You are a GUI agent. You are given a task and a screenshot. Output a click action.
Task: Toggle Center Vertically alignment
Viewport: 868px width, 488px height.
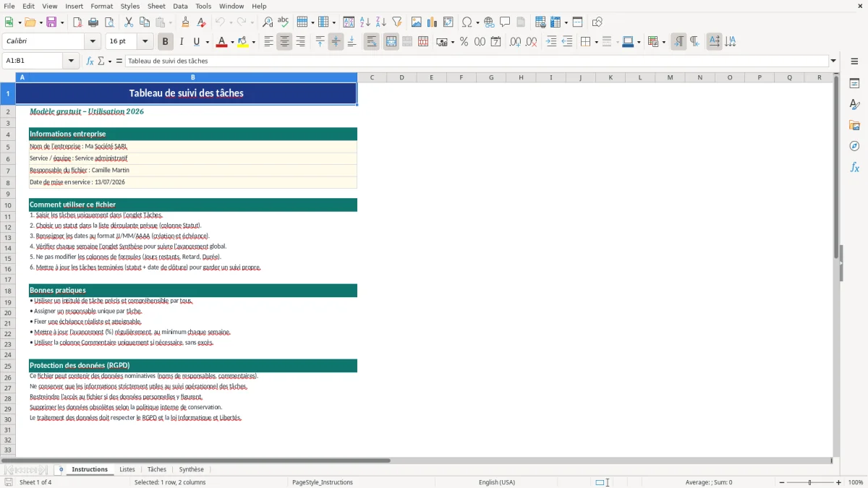coord(336,42)
